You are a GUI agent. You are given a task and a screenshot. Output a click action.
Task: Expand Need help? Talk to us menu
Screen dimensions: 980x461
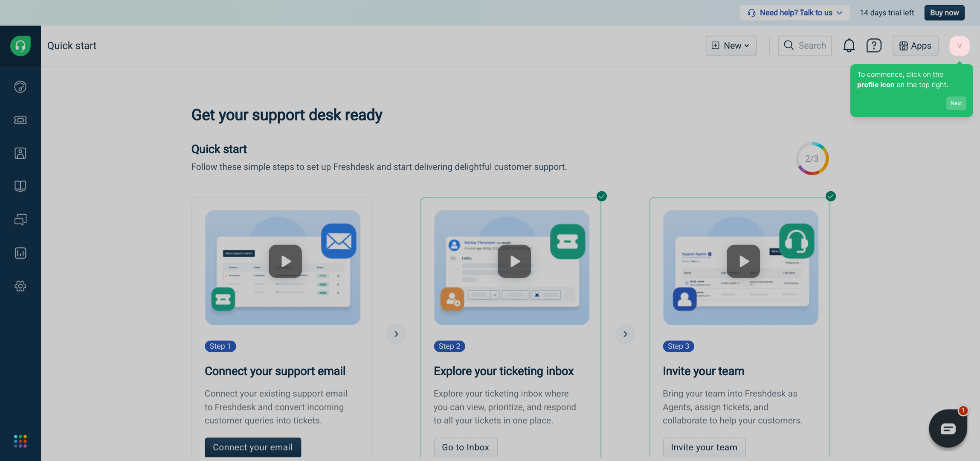[x=795, y=13]
